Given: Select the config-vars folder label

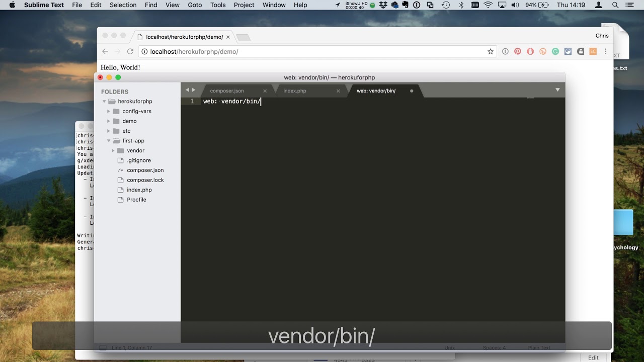Looking at the screenshot, I should tap(137, 111).
